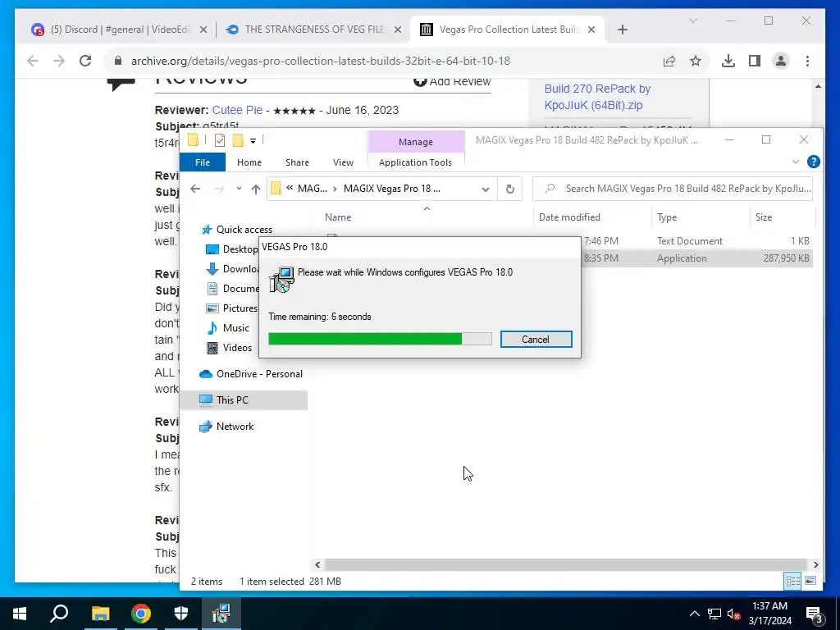The height and width of the screenshot is (630, 840).
Task: Go back in Chrome history
Action: pyautogui.click(x=33, y=61)
